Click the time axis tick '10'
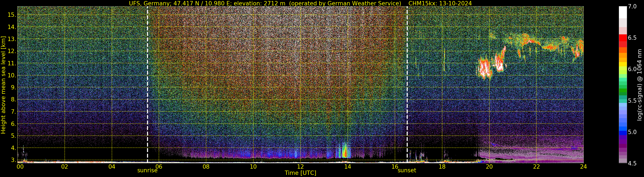644x177 pixels. click(x=253, y=166)
